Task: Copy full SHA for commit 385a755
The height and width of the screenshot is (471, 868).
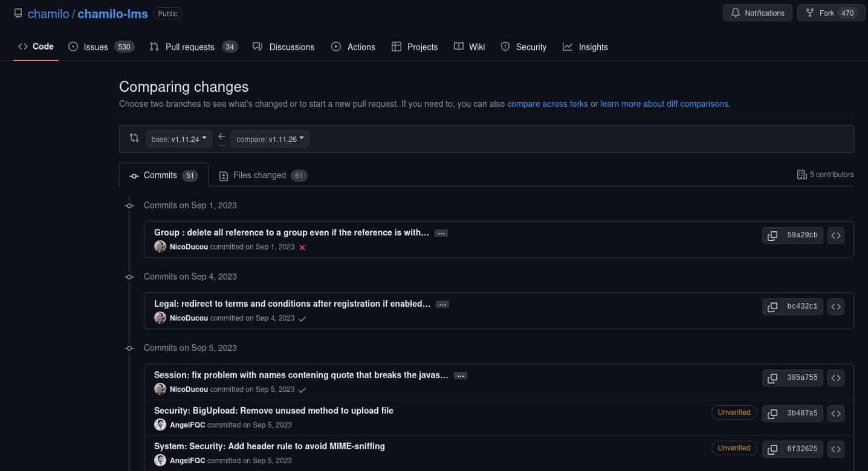Action: (x=772, y=378)
